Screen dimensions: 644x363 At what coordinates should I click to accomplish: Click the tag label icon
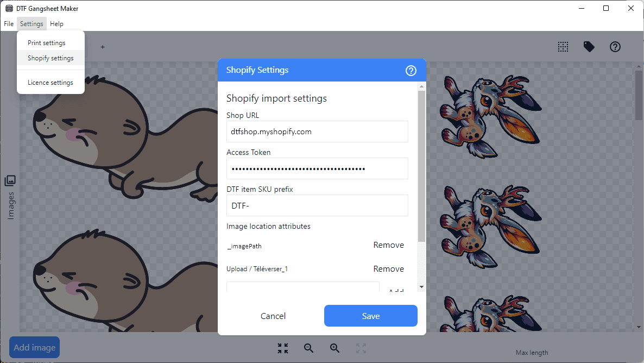tap(589, 47)
